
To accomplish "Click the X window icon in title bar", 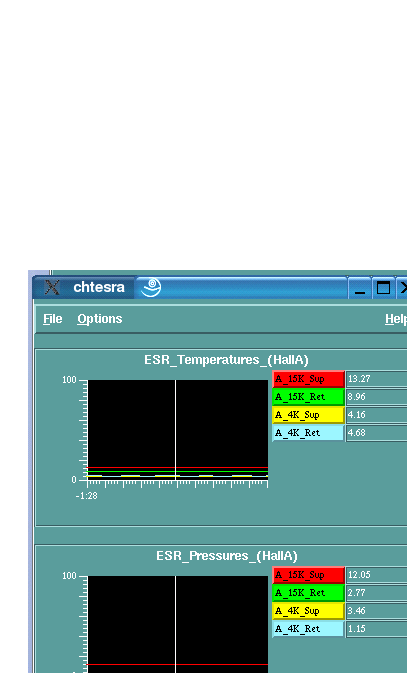I will pyautogui.click(x=52, y=287).
